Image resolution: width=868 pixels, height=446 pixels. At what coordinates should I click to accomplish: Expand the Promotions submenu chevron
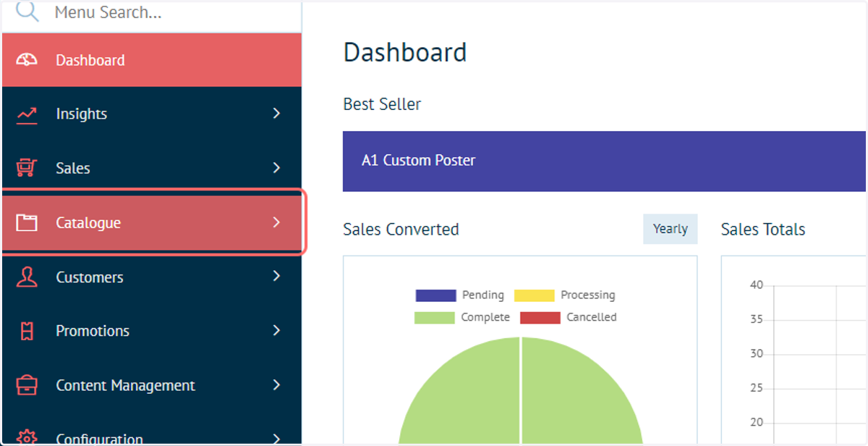[276, 330]
